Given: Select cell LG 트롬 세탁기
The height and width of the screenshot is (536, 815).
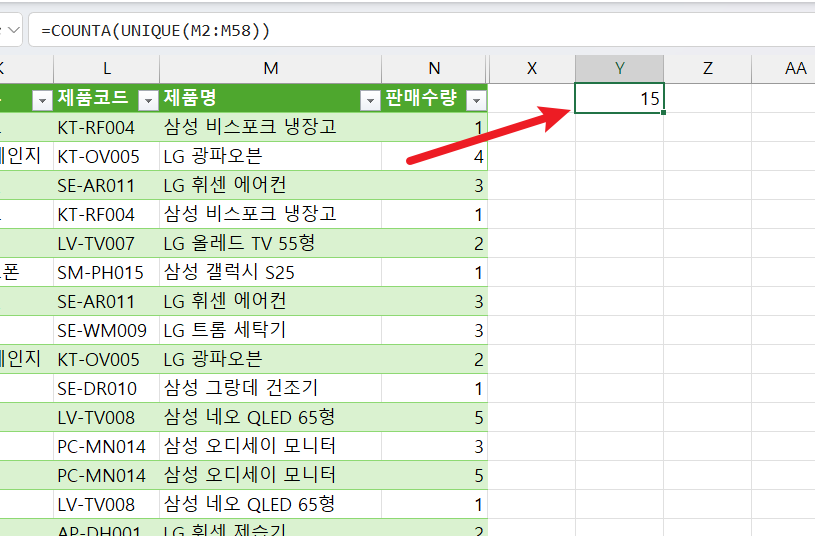Looking at the screenshot, I should click(x=270, y=330).
